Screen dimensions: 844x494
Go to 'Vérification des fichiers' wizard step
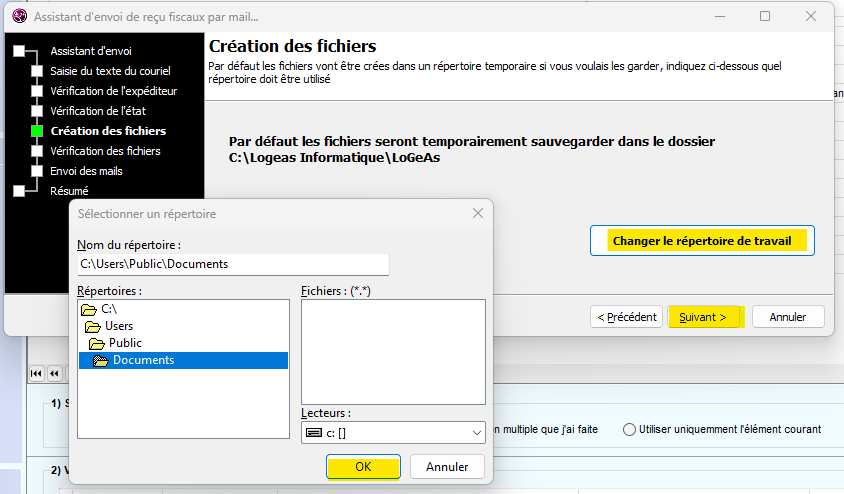(x=105, y=151)
